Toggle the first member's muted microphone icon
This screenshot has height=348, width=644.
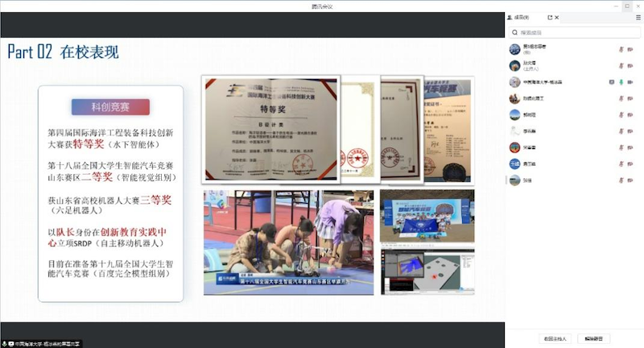620,49
